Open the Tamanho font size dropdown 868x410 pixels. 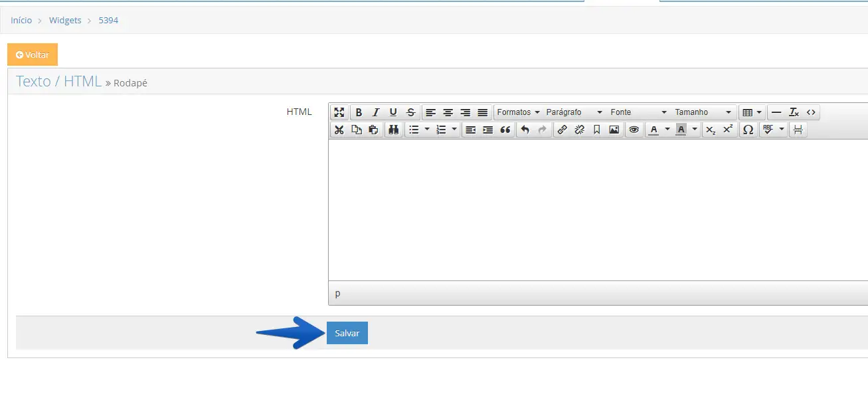pyautogui.click(x=703, y=112)
